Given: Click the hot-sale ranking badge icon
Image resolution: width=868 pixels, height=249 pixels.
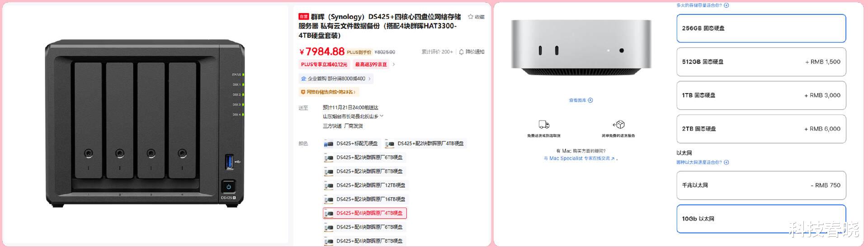Looking at the screenshot, I should pos(303,92).
